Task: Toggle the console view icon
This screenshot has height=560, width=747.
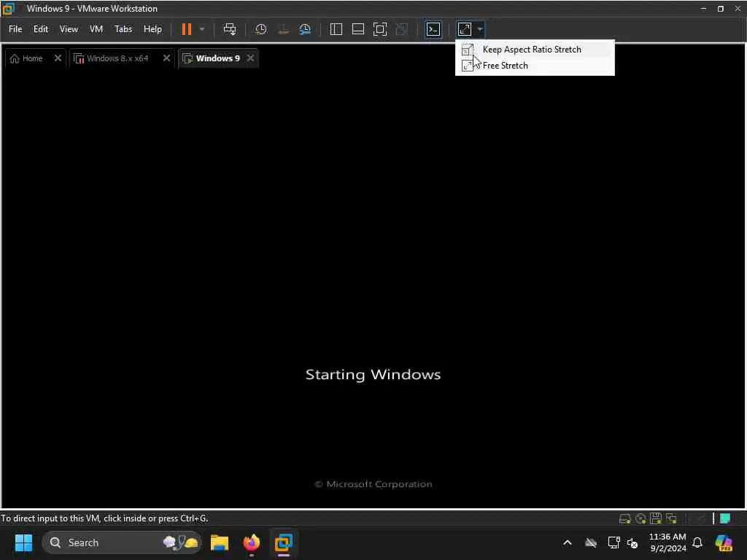Action: (433, 29)
